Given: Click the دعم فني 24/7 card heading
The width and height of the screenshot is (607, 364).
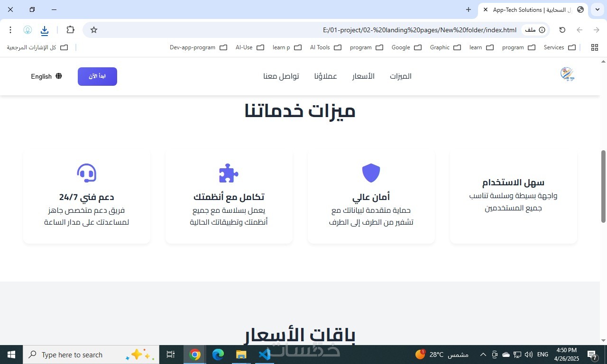Looking at the screenshot, I should pyautogui.click(x=86, y=197).
